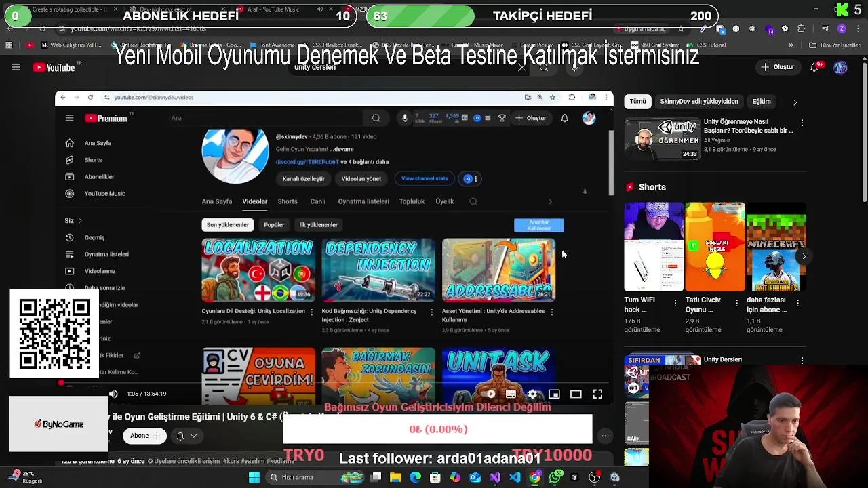Select 'Popüler' sort chip
Image resolution: width=868 pixels, height=488 pixels.
(274, 225)
